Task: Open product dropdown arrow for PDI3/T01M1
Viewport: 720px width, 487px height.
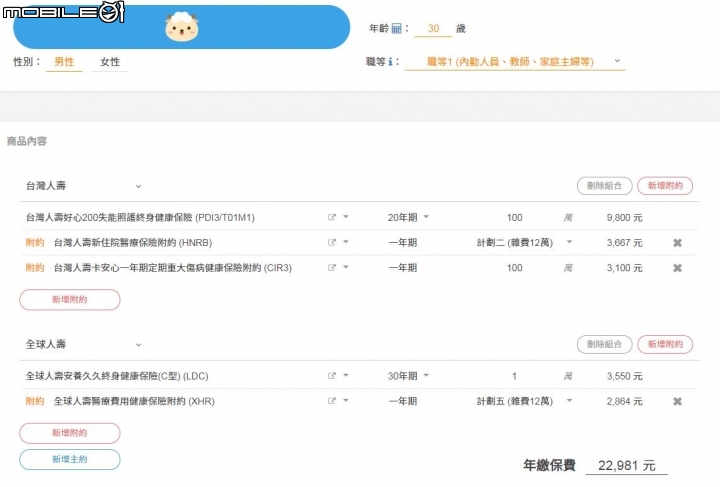Action: pos(346,217)
